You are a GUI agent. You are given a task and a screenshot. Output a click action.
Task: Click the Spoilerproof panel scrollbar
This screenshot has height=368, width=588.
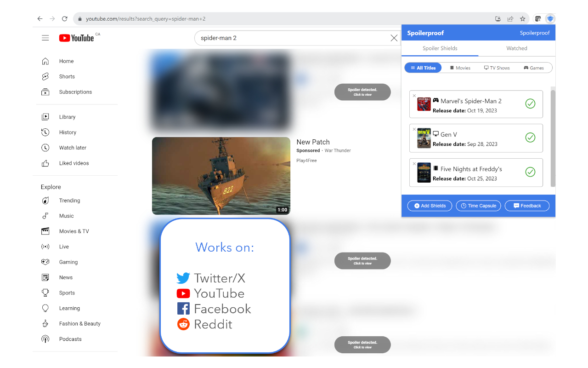pos(553,138)
